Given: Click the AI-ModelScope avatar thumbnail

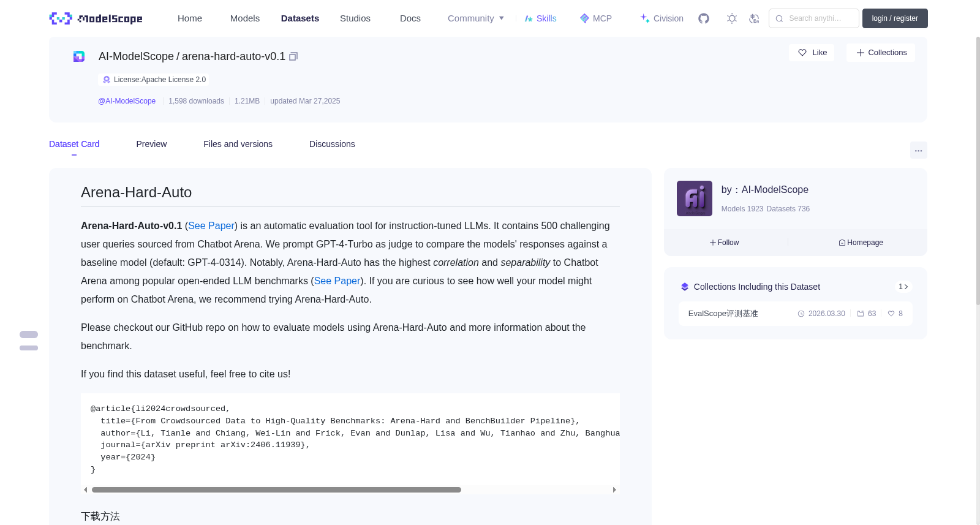Looking at the screenshot, I should coord(695,198).
